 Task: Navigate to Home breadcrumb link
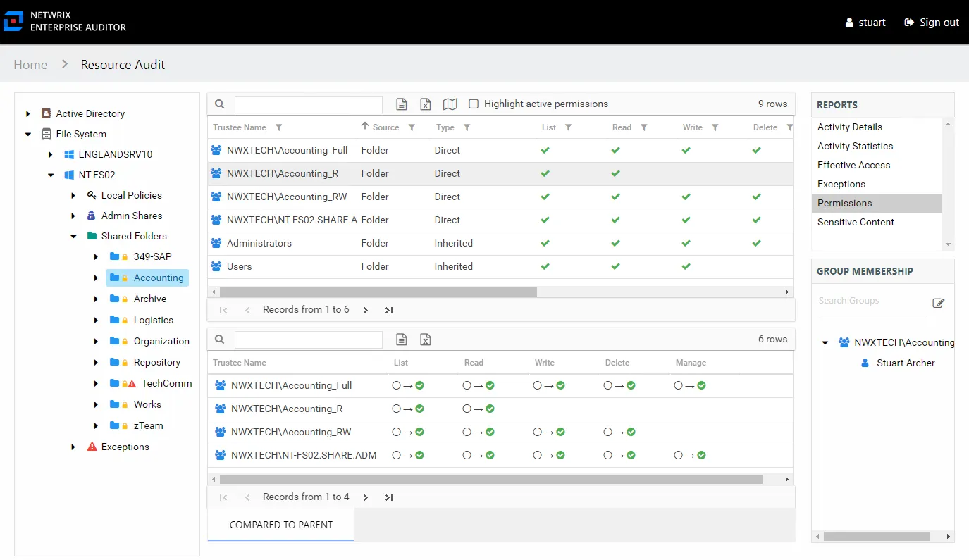pos(30,65)
